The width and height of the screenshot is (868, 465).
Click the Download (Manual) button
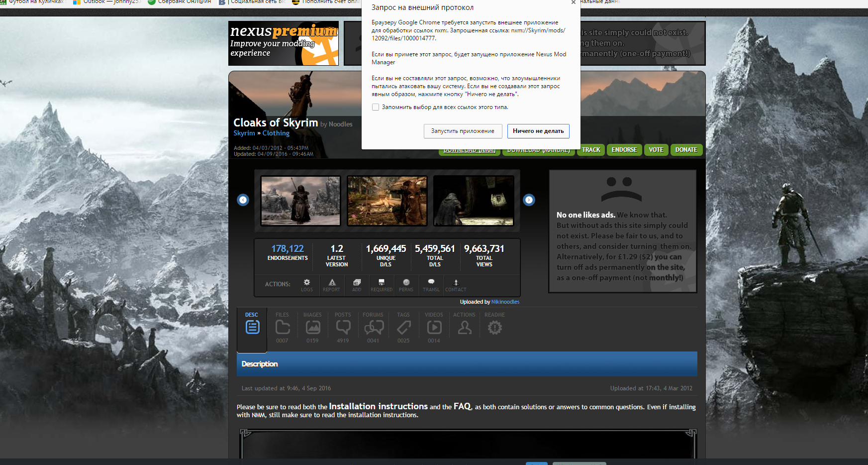[539, 151]
